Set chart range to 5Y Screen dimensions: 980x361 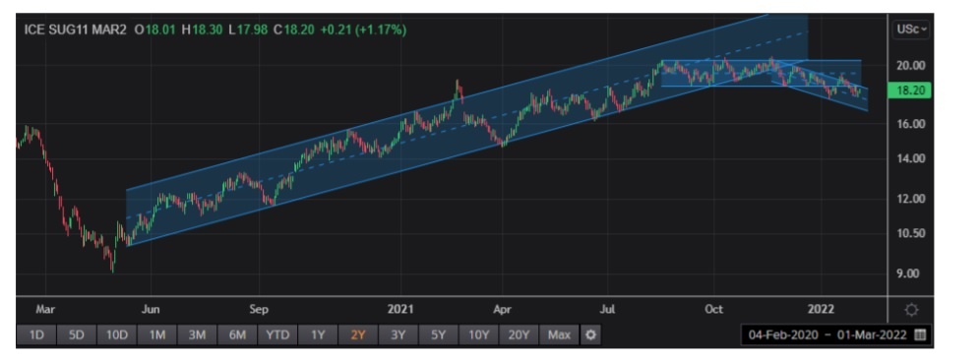[438, 334]
